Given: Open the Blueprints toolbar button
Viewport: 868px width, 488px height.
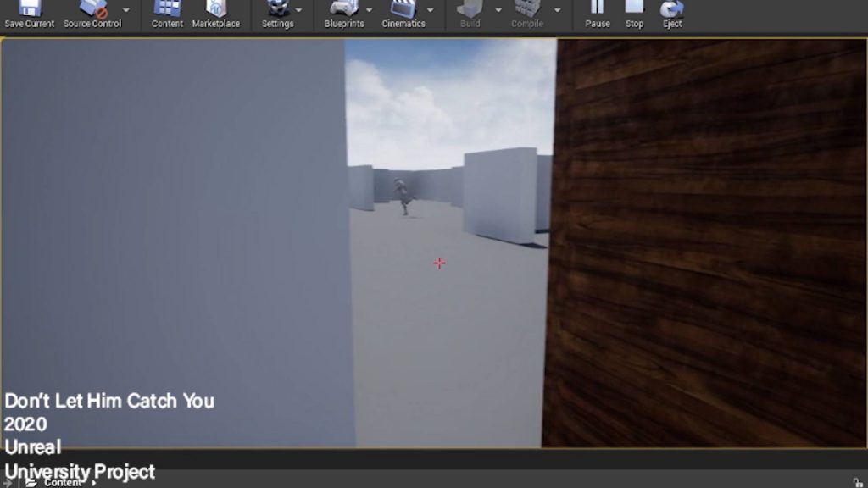Looking at the screenshot, I should (344, 15).
